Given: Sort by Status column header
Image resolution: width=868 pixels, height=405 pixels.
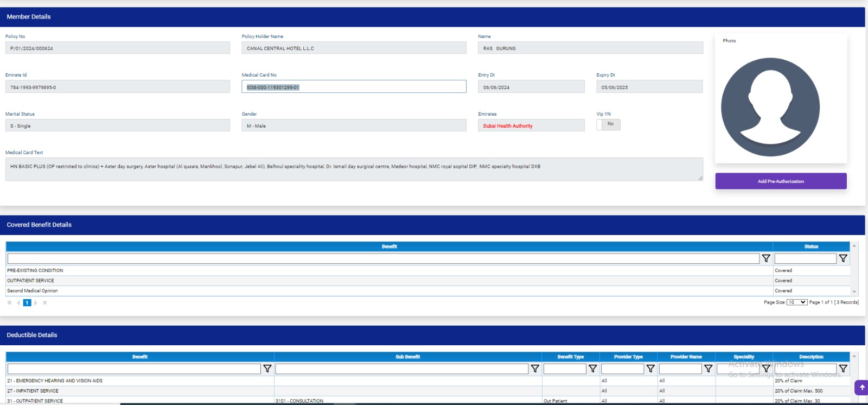Looking at the screenshot, I should [x=811, y=246].
